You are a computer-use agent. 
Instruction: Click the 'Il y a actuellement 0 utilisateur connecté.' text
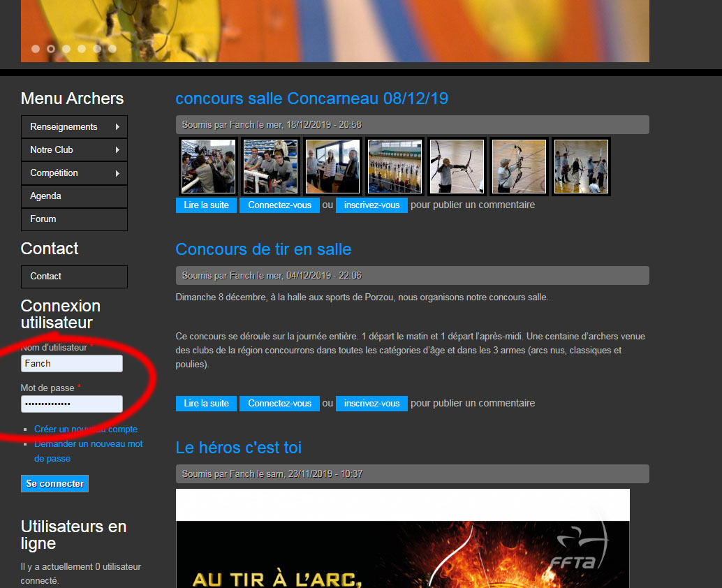[x=80, y=574]
